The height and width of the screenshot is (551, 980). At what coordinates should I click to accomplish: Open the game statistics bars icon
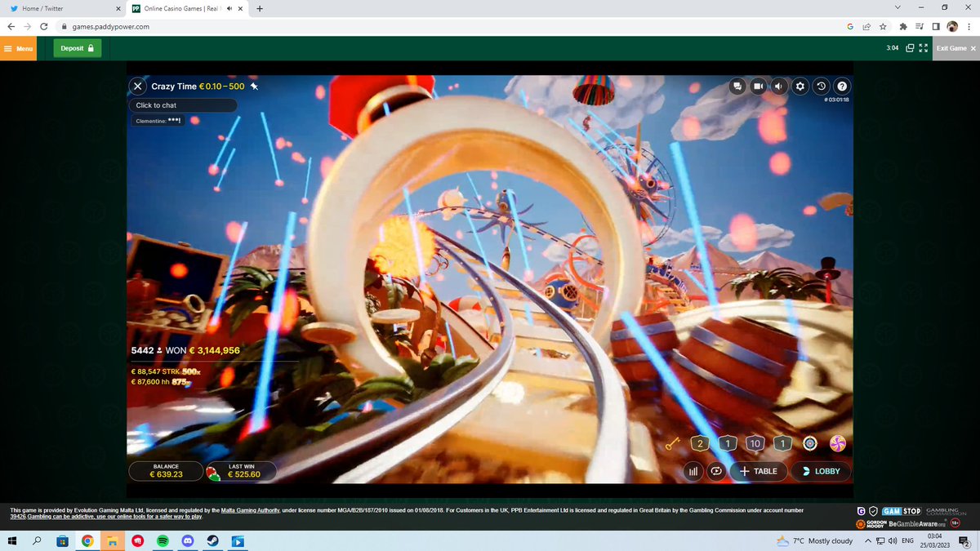tap(692, 471)
